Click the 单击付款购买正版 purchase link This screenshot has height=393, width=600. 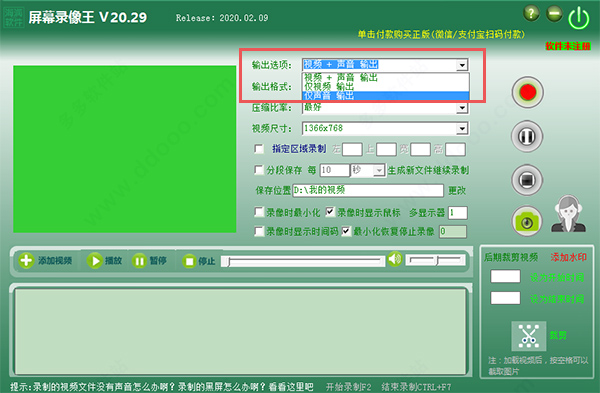(x=441, y=34)
